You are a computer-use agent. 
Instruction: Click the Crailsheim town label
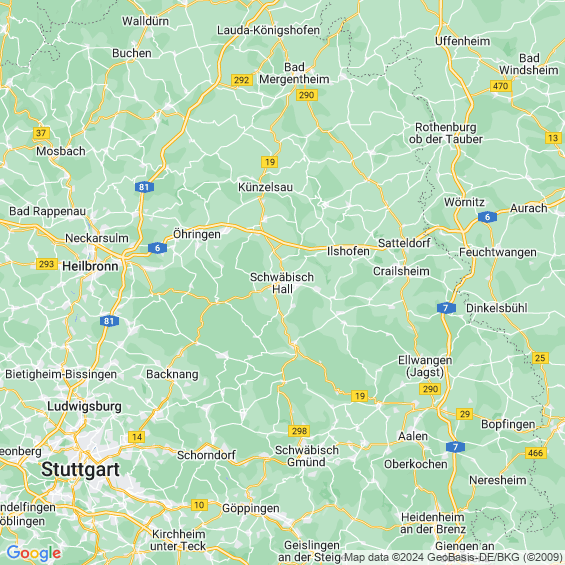[401, 271]
